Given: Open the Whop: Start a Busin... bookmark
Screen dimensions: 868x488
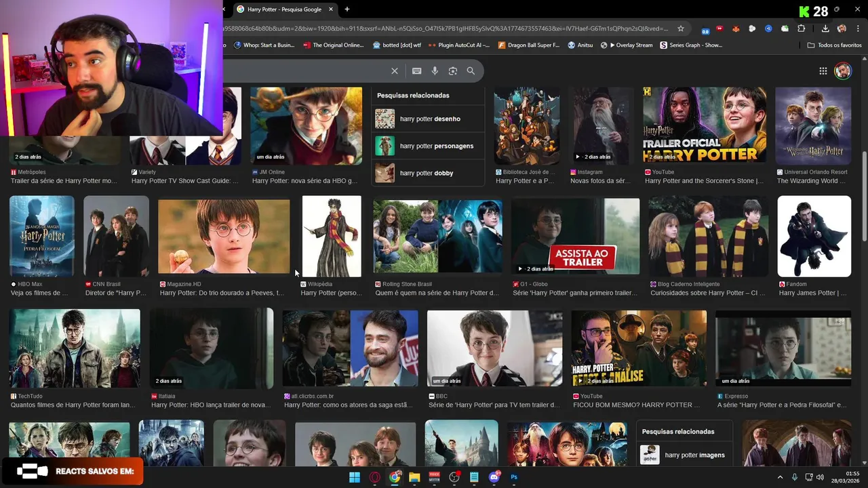Looking at the screenshot, I should click(x=264, y=45).
